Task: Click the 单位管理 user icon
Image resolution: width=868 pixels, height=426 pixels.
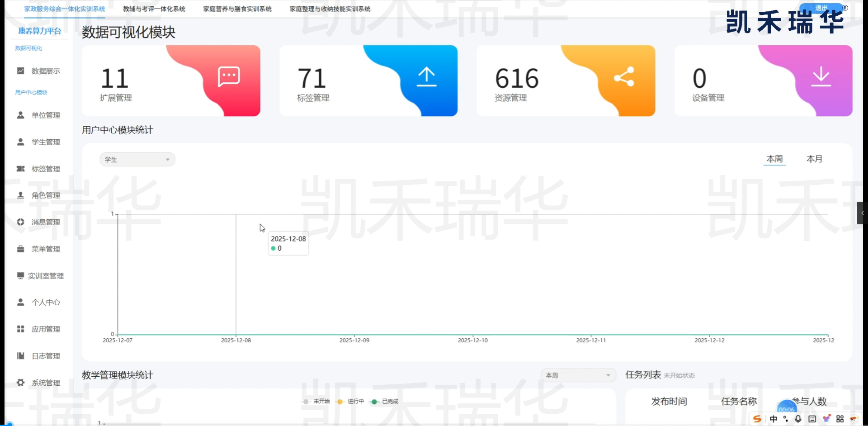Action: pyautogui.click(x=20, y=115)
